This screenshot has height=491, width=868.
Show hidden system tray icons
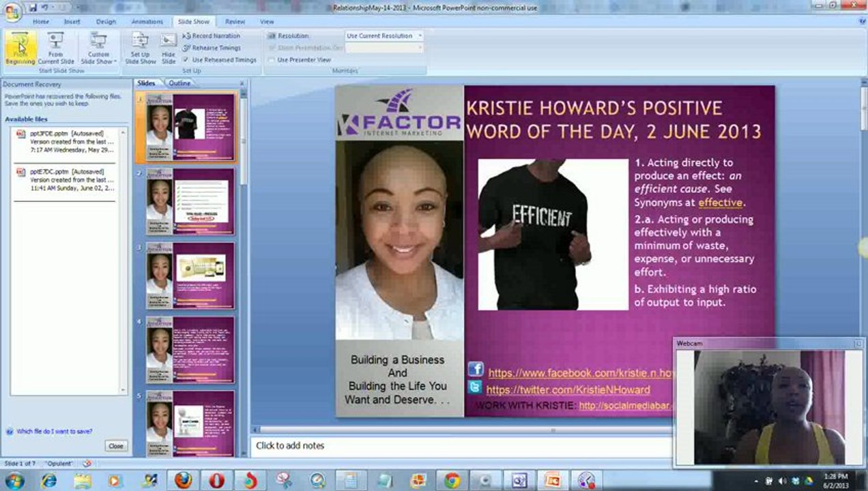[x=757, y=481]
